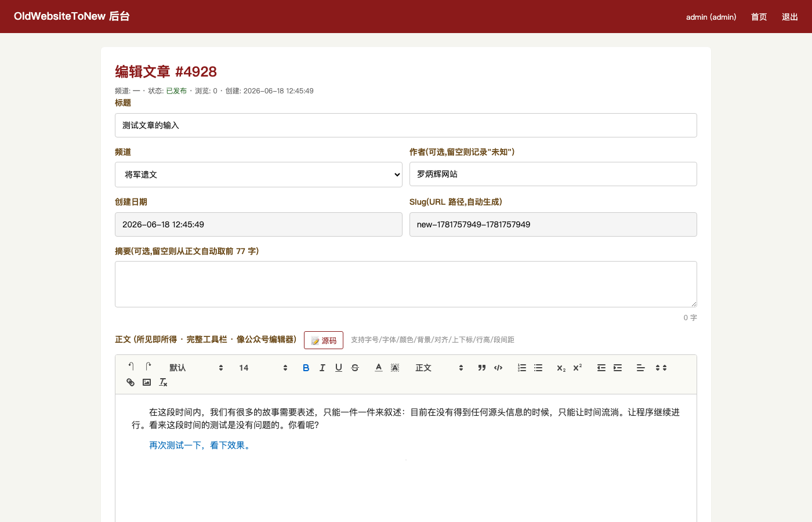
Task: Toggle italic formatting
Action: click(322, 368)
